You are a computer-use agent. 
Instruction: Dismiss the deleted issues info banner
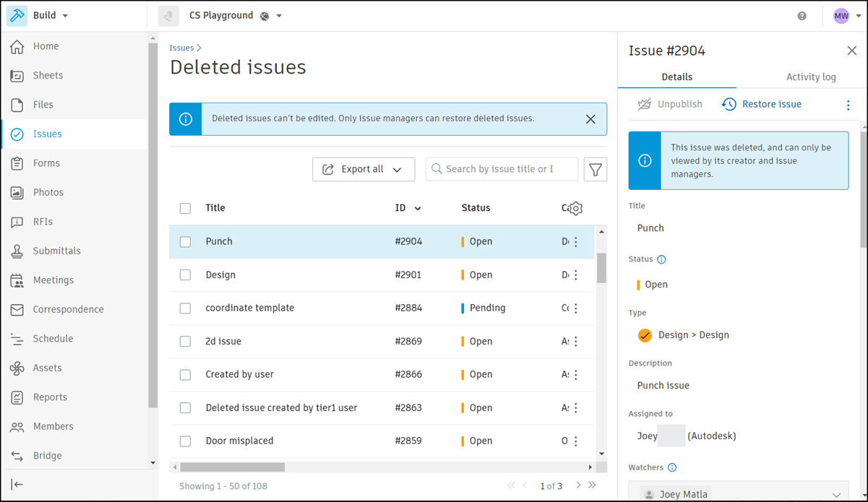(590, 119)
